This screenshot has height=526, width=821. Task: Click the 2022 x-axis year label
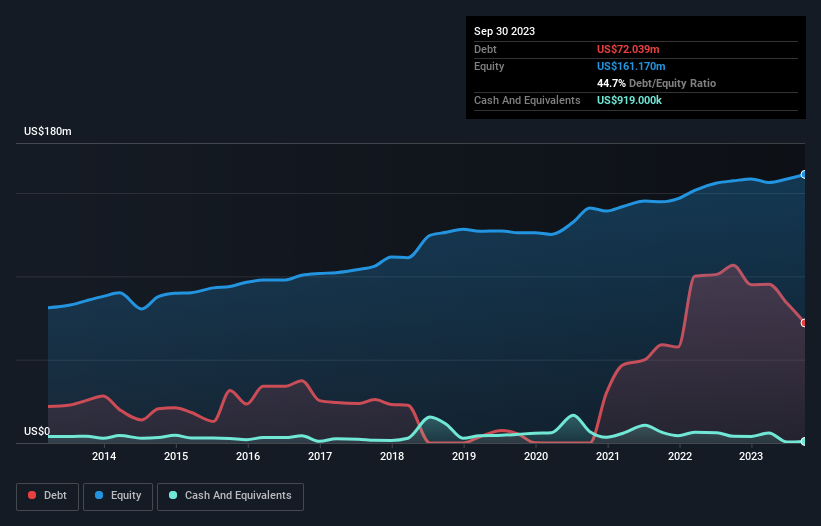click(680, 457)
